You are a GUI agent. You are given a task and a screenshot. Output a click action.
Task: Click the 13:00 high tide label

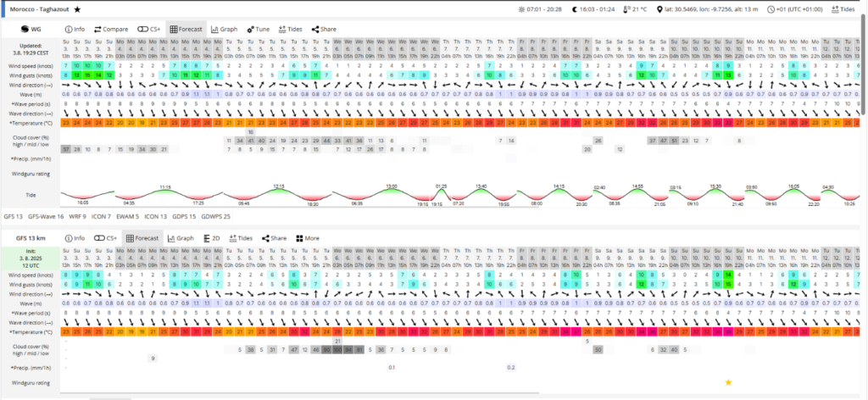tap(392, 186)
